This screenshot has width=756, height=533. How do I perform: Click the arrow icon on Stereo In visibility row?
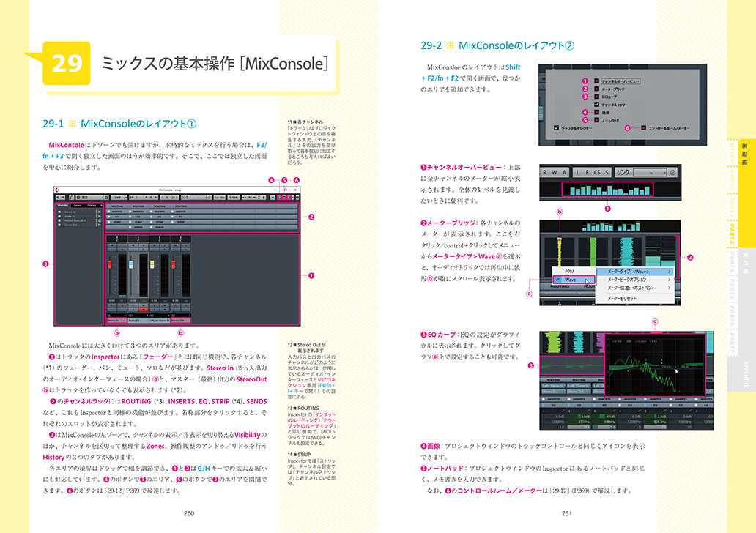coord(100,212)
